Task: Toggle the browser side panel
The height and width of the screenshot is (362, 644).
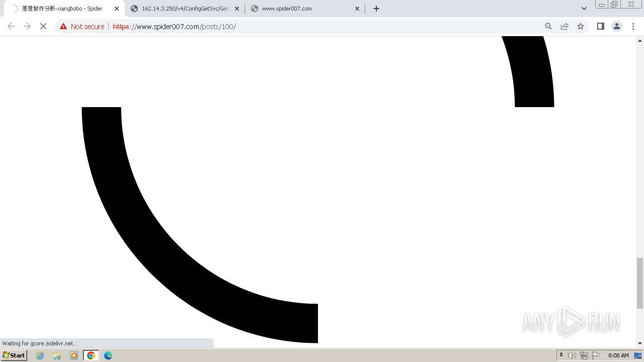Action: [601, 26]
